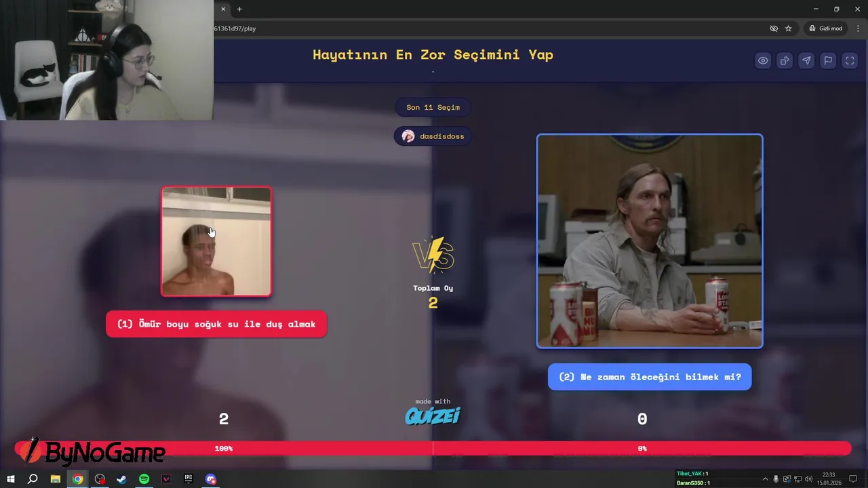Choose option (2) Ne zaman öleceğini bilmek mi?
Viewport: 868px width, 488px height.
click(650, 377)
